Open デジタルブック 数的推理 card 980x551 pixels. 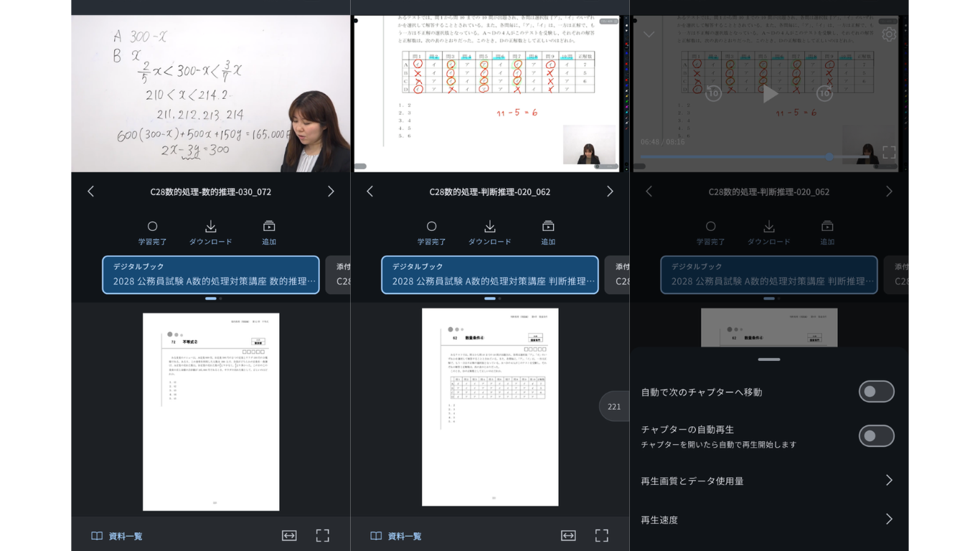pos(211,275)
